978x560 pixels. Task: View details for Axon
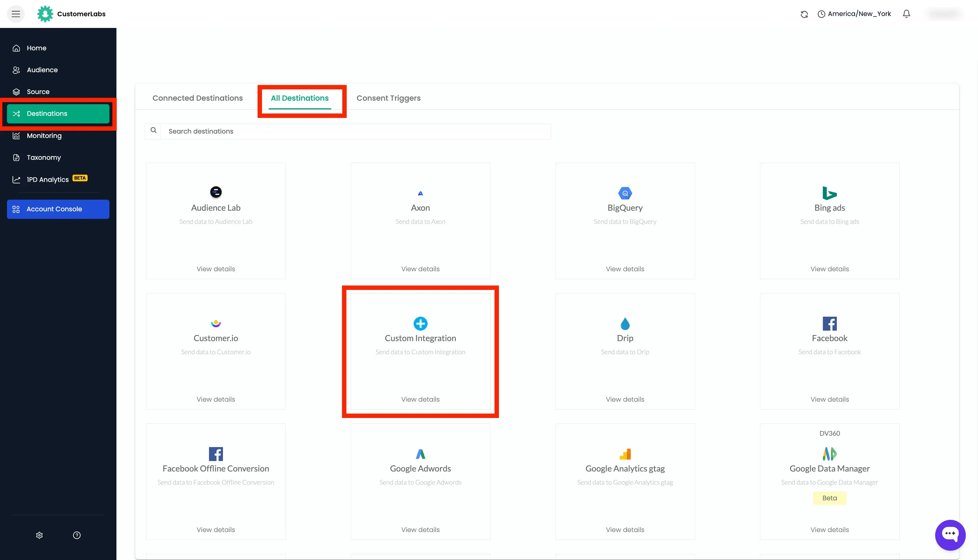click(x=420, y=269)
